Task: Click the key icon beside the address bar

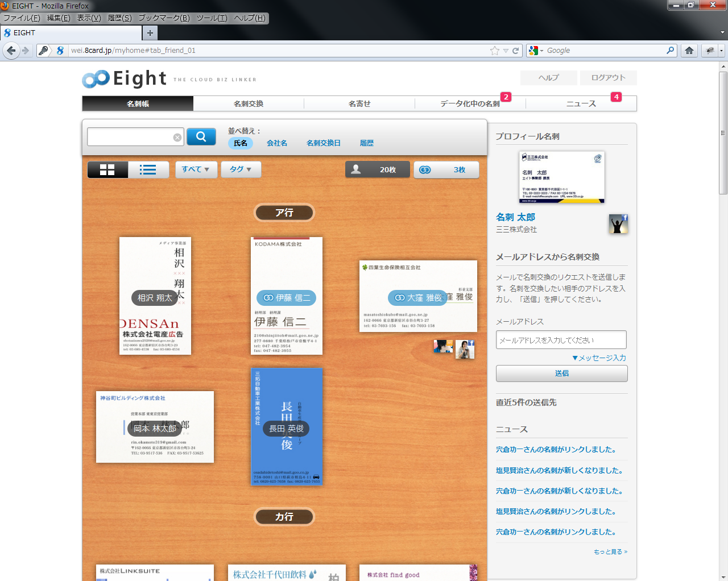Action: [44, 51]
